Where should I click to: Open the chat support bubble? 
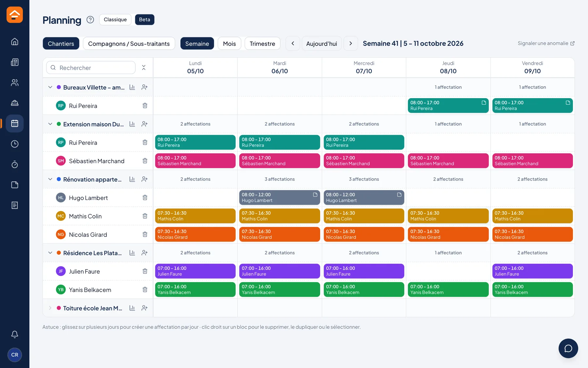pos(568,348)
